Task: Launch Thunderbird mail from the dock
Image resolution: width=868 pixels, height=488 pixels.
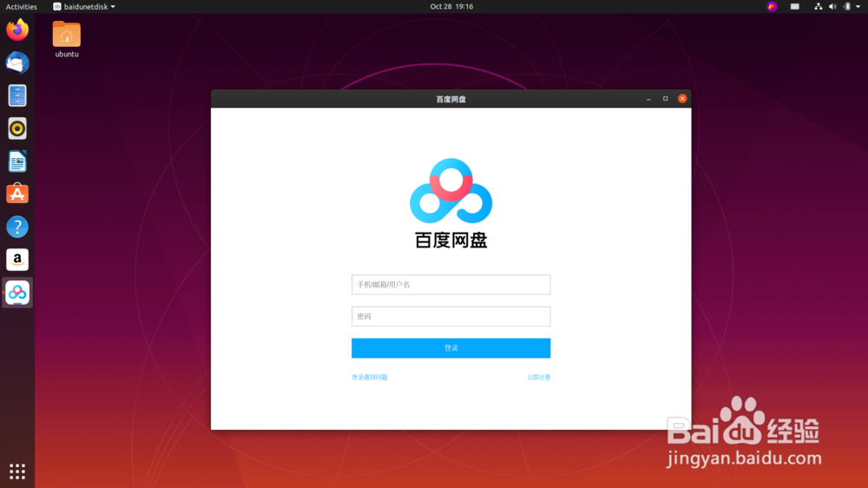Action: tap(17, 63)
